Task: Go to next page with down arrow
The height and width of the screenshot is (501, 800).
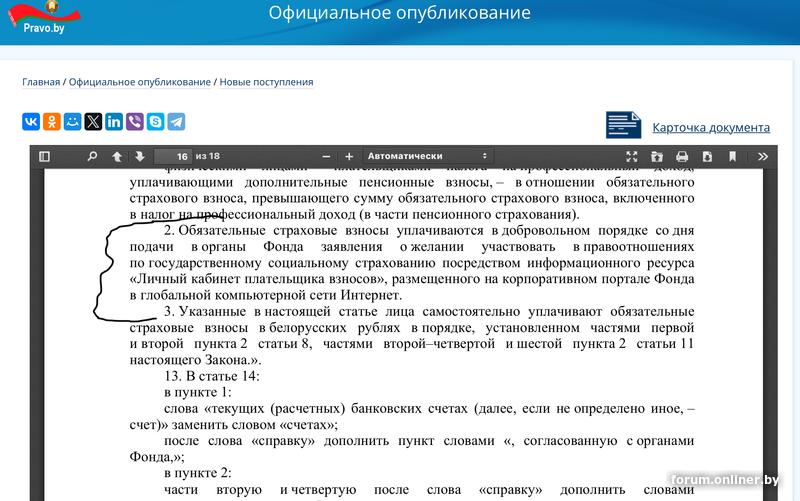Action: [140, 156]
